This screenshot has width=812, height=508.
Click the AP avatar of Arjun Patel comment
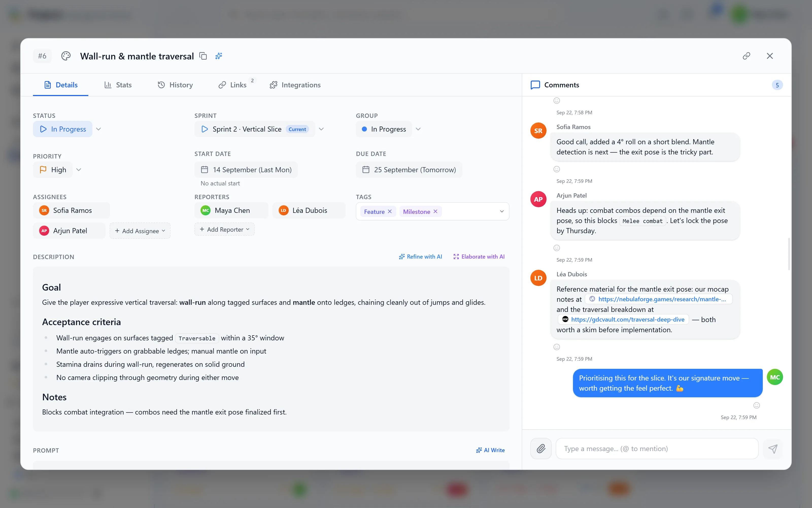coord(538,199)
